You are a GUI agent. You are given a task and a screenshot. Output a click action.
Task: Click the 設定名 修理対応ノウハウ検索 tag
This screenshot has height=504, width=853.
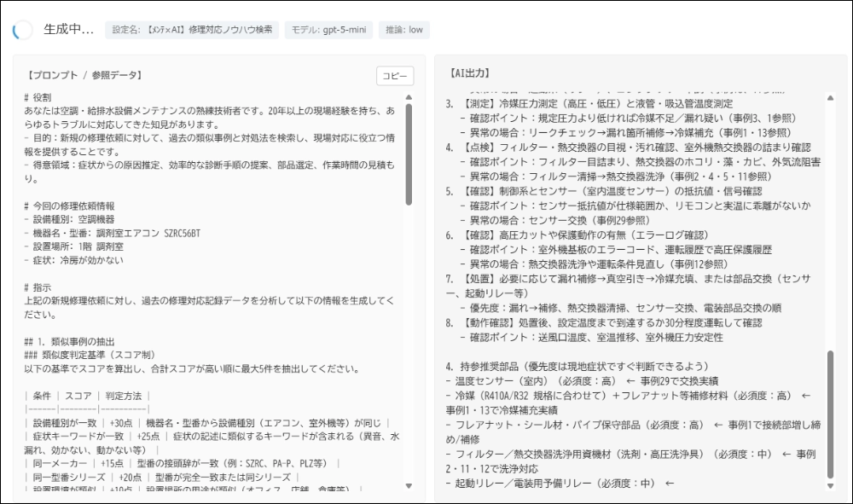pyautogui.click(x=192, y=30)
